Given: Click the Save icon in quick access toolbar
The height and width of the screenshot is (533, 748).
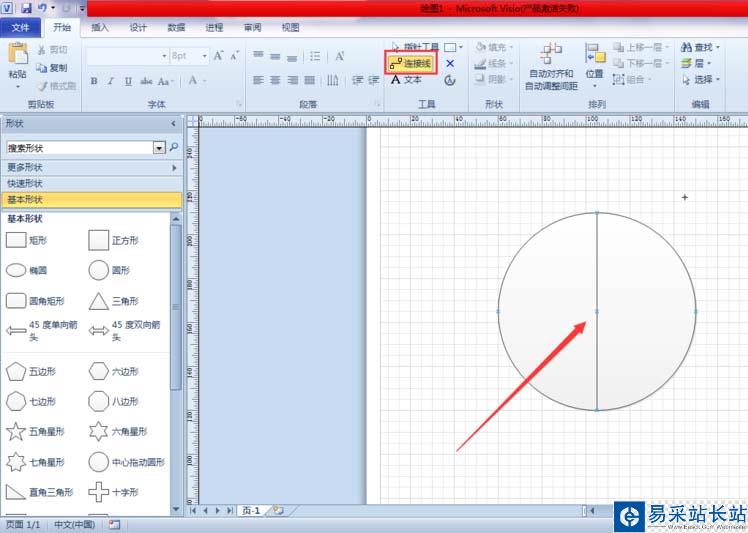Looking at the screenshot, I should [x=26, y=8].
